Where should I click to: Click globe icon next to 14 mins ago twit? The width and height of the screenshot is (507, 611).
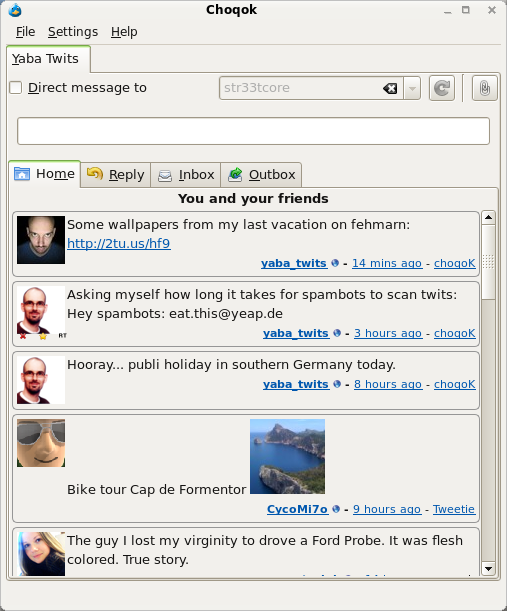point(335,263)
